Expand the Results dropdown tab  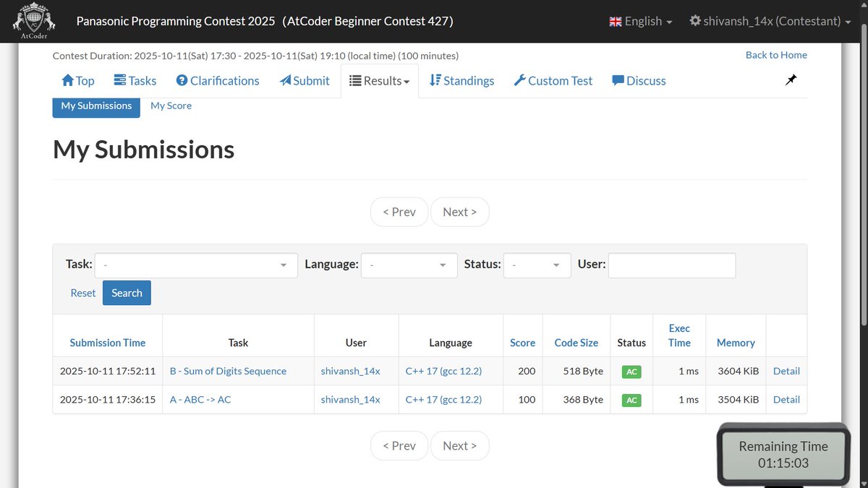point(379,81)
